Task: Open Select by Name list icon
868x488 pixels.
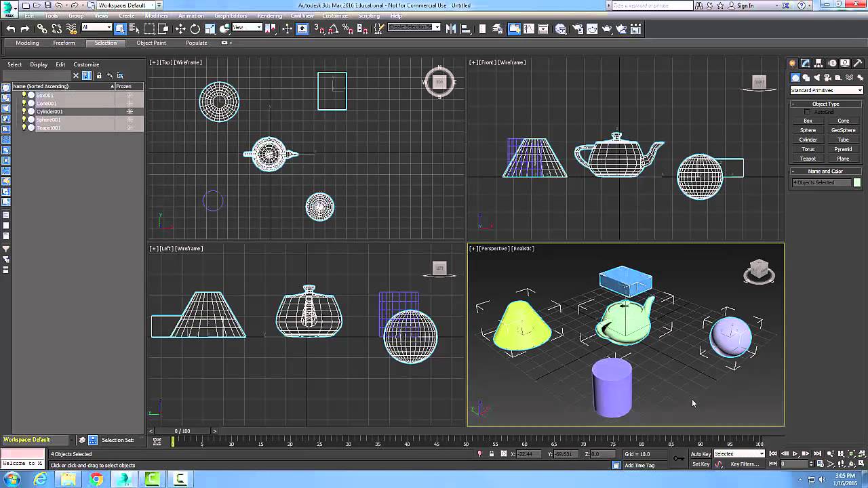Action: pyautogui.click(x=134, y=28)
